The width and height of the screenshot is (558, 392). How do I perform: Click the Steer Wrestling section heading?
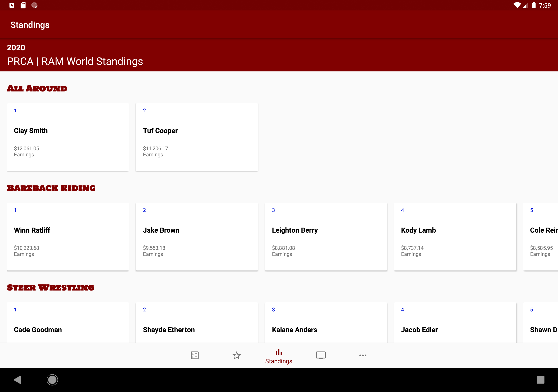click(x=50, y=287)
